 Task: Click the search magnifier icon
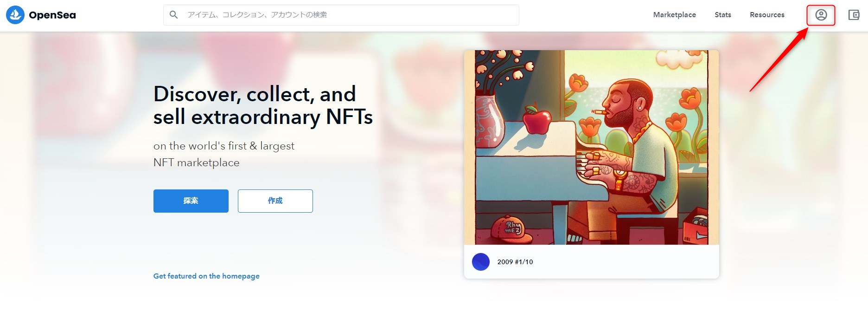[x=174, y=15]
